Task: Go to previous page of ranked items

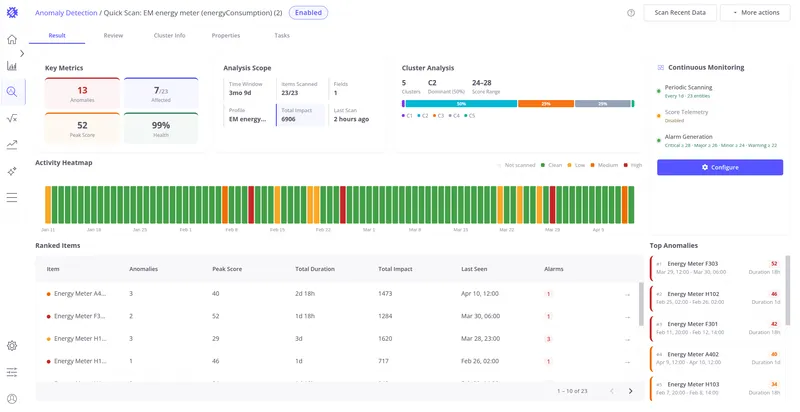Action: [x=612, y=391]
